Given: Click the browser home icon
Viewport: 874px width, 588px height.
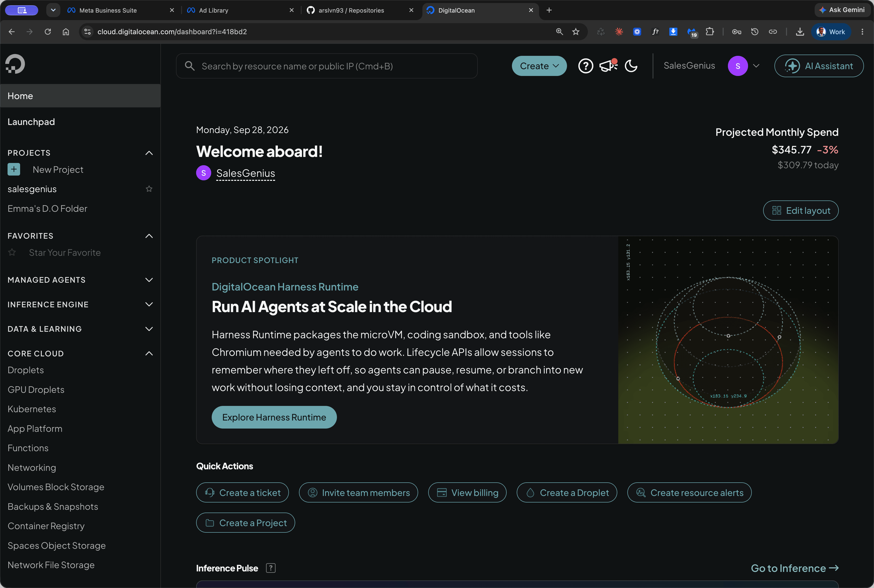Looking at the screenshot, I should tap(66, 32).
